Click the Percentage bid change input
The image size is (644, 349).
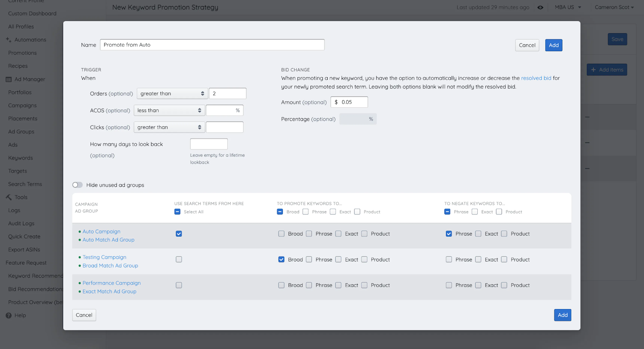pyautogui.click(x=358, y=119)
